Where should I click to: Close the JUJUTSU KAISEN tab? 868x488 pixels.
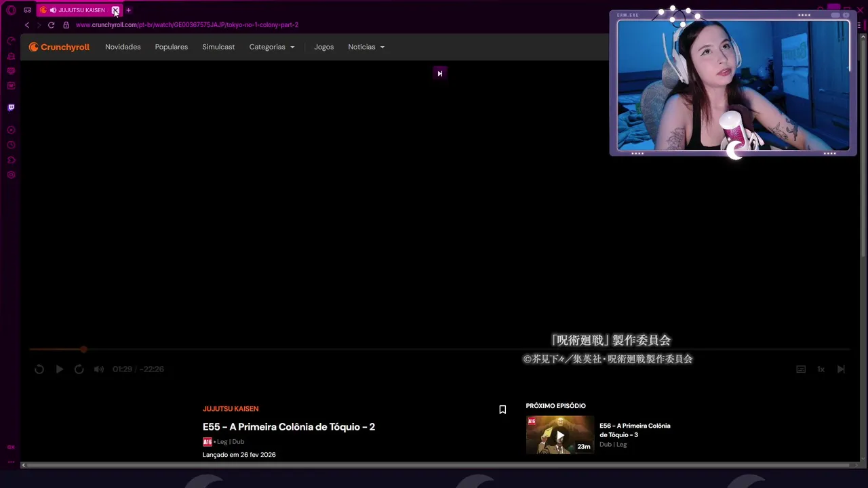[115, 10]
